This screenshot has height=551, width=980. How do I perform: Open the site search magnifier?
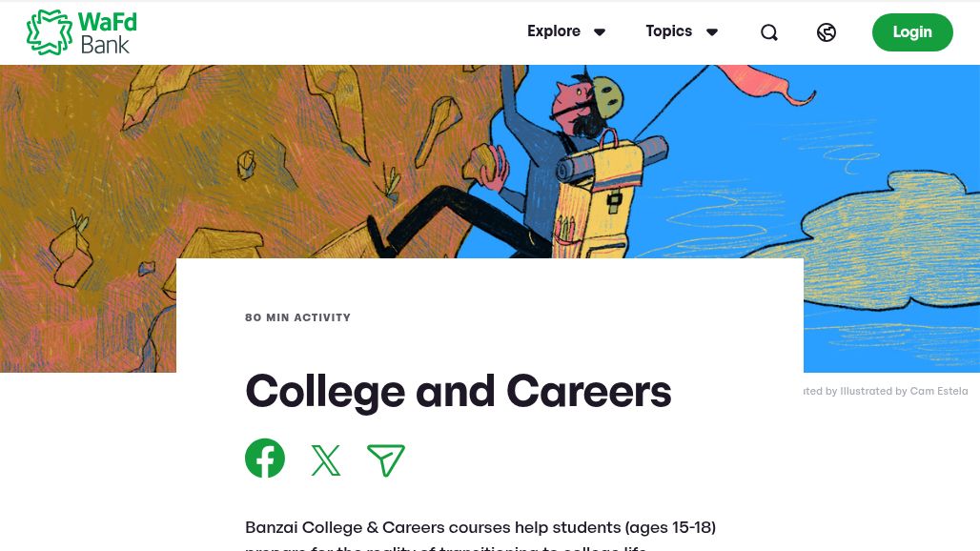[x=768, y=31]
